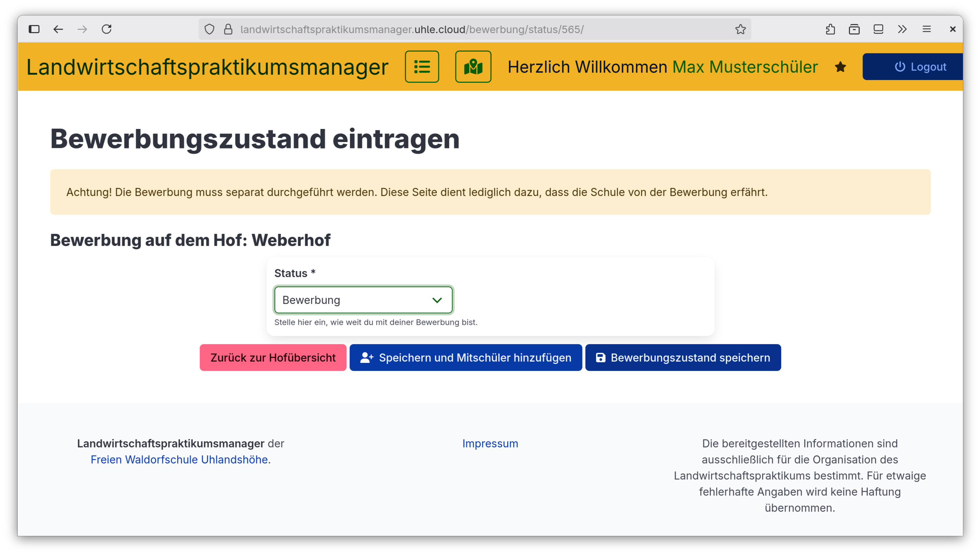The image size is (980, 555).
Task: Click the add-person icon on the middle button
Action: (x=367, y=358)
